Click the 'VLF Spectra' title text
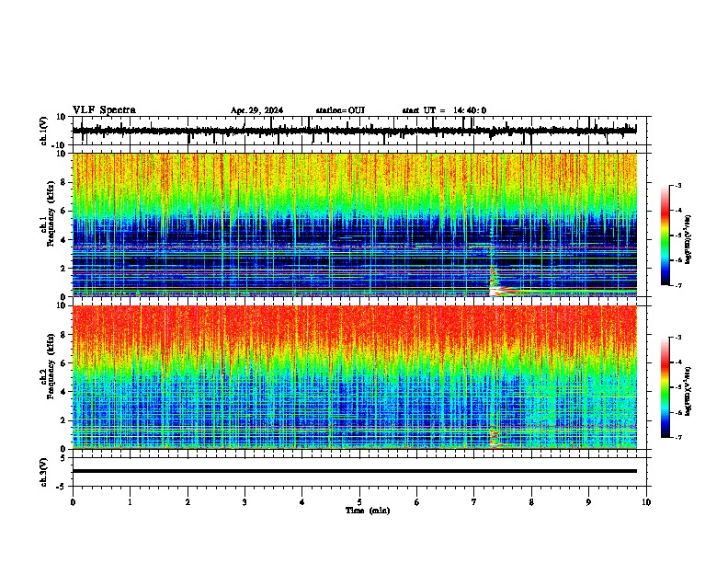The height and width of the screenshot is (563, 728). (104, 110)
